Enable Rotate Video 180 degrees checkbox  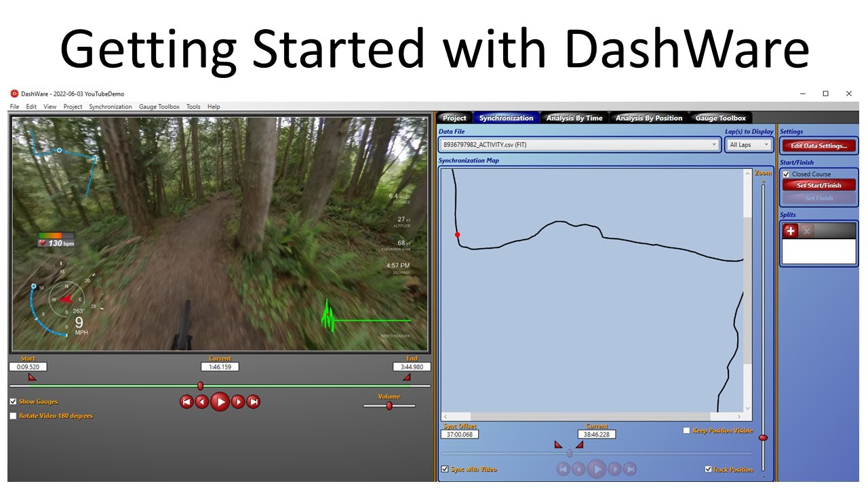tap(13, 415)
